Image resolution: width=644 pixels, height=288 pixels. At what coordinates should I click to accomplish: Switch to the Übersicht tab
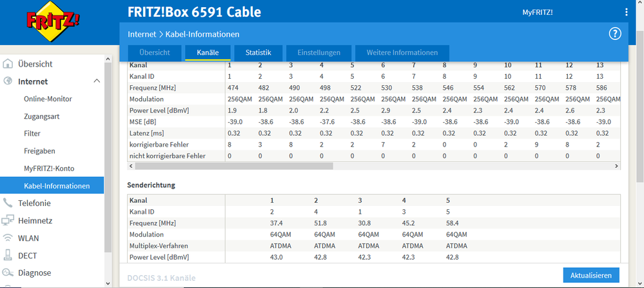tap(155, 53)
